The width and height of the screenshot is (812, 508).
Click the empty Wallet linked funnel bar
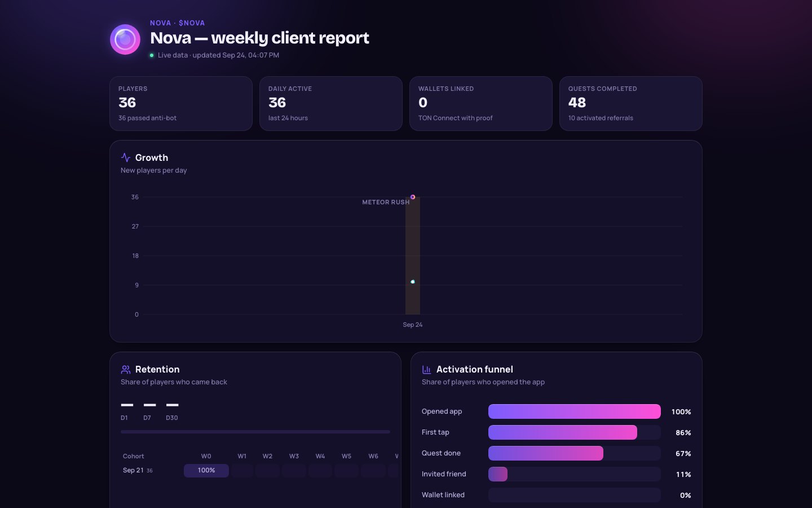[575, 495]
